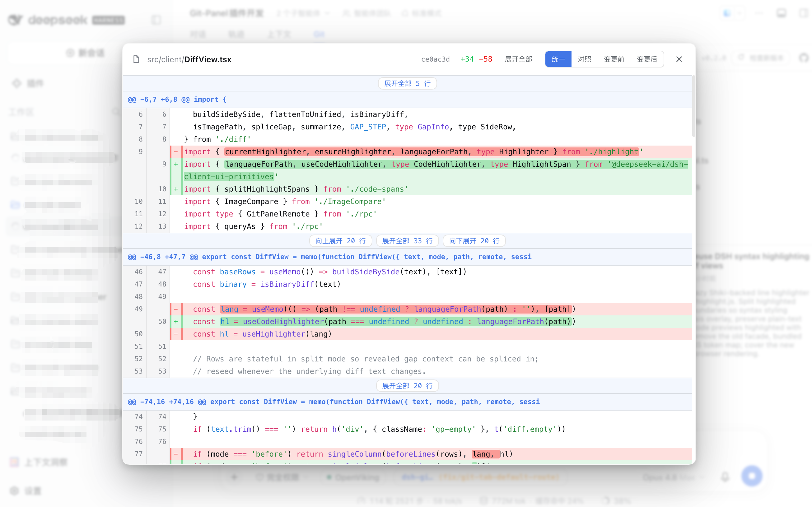812x507 pixels.
Task: Toggle the sidebar icon in the background window
Action: 156,20
